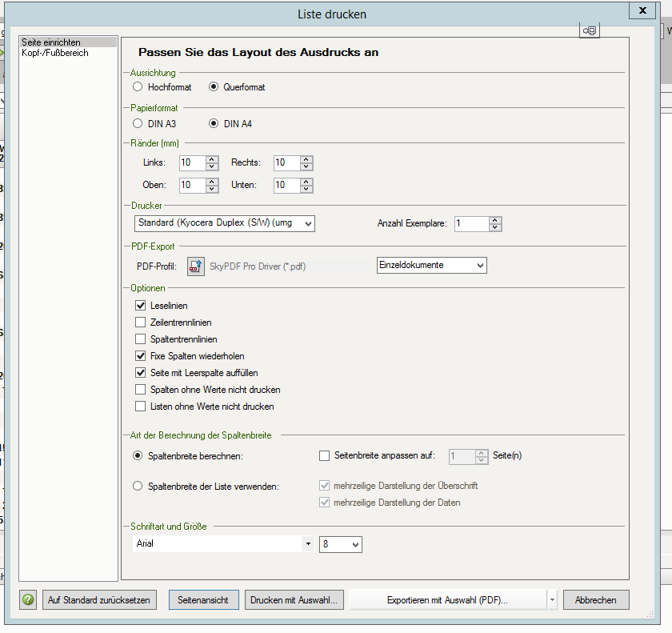Click the Oben margin input field
Image resolution: width=672 pixels, height=633 pixels.
(x=193, y=185)
